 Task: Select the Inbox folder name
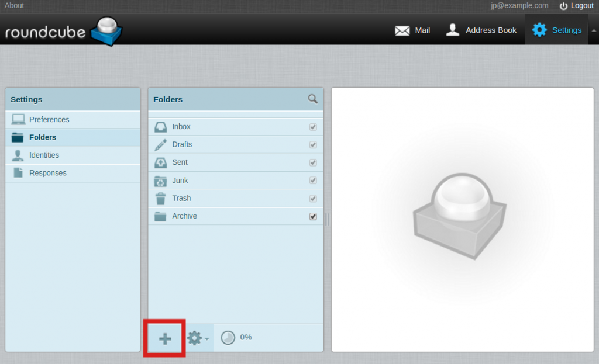click(181, 127)
